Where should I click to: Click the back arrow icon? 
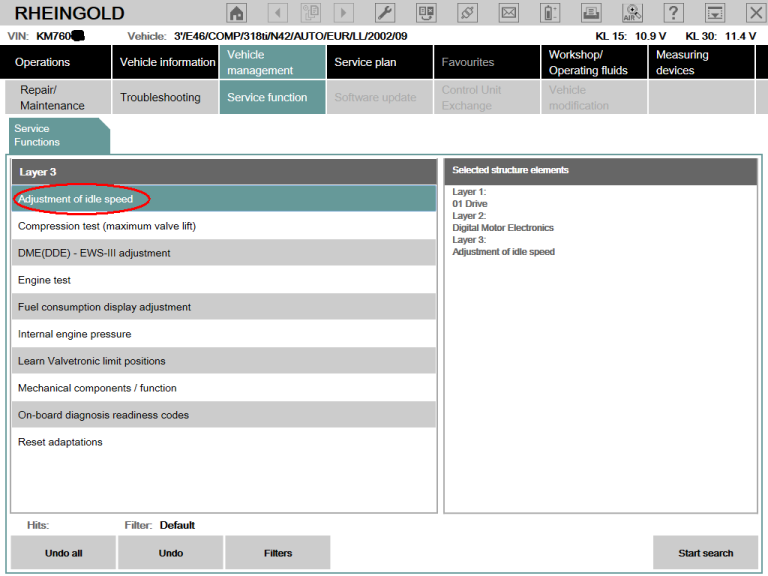278,13
